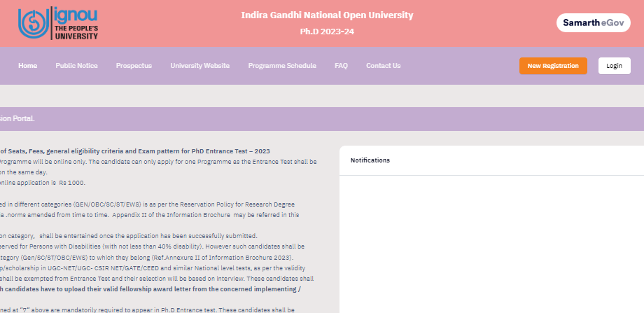Click the Persons with Disabilities line
This screenshot has height=313, width=644.
click(153, 246)
